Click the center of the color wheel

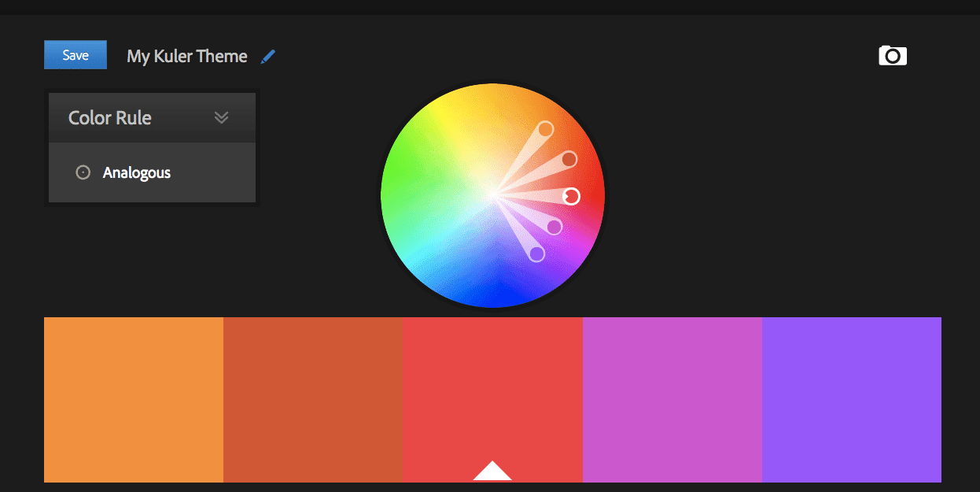coord(492,196)
